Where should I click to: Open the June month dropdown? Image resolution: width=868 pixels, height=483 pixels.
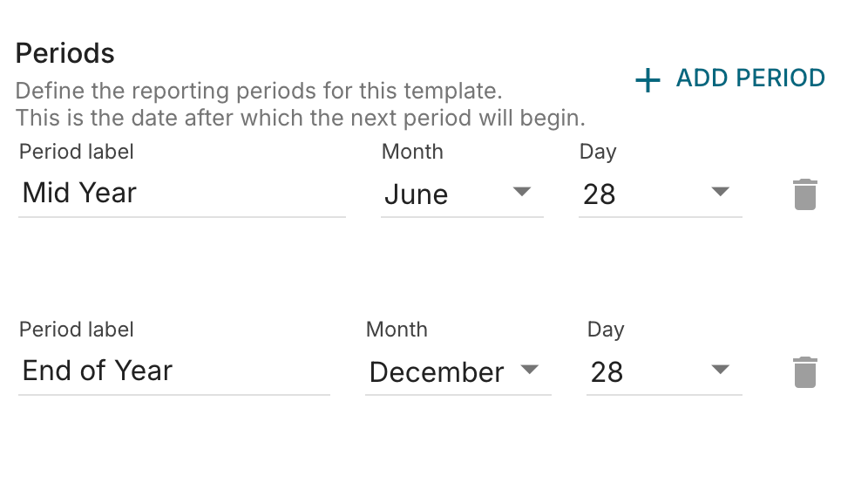pos(462,194)
